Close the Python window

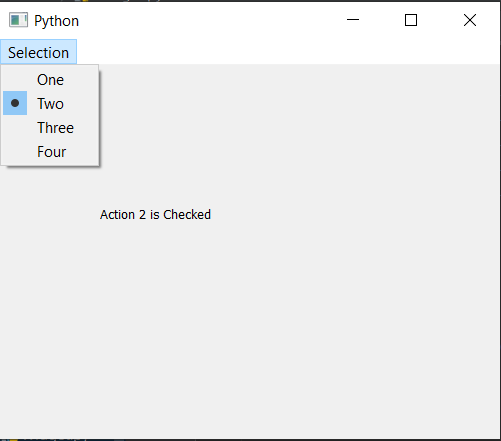470,20
